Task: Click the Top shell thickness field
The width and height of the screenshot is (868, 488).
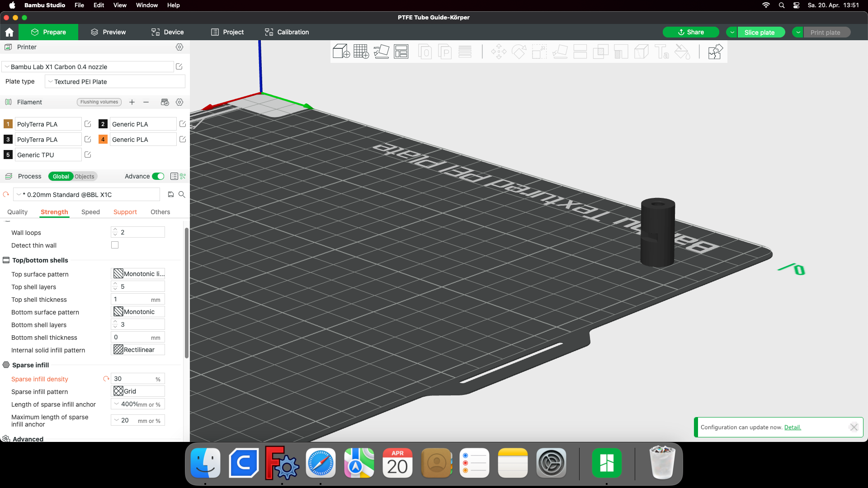Action: [x=138, y=299]
